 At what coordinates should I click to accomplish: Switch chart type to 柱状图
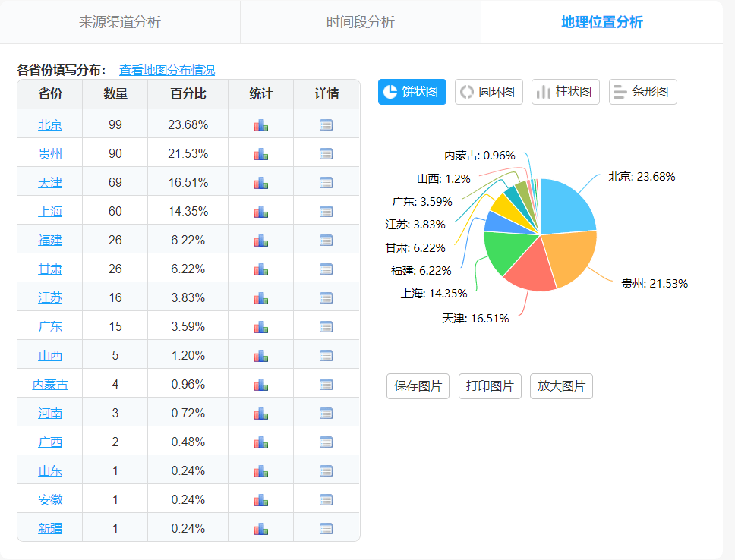566,92
